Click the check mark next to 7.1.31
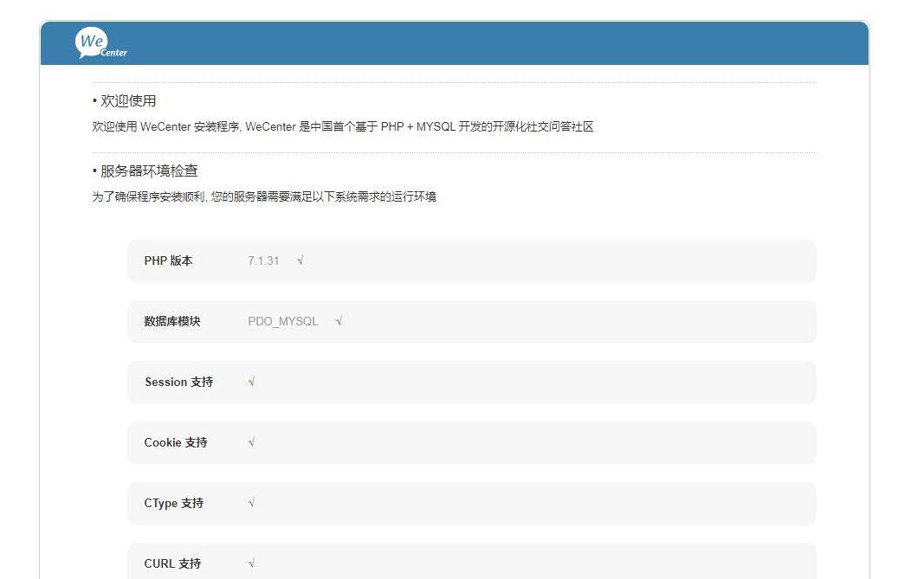 pos(300,261)
